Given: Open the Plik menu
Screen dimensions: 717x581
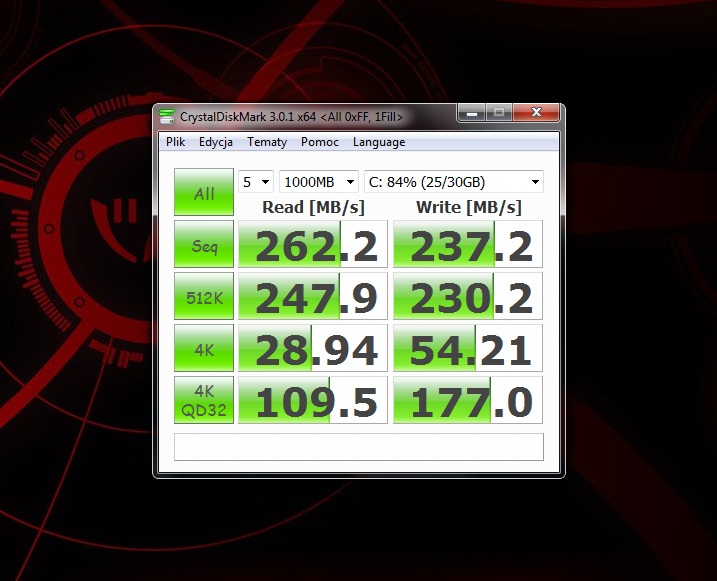Looking at the screenshot, I should 176,142.
